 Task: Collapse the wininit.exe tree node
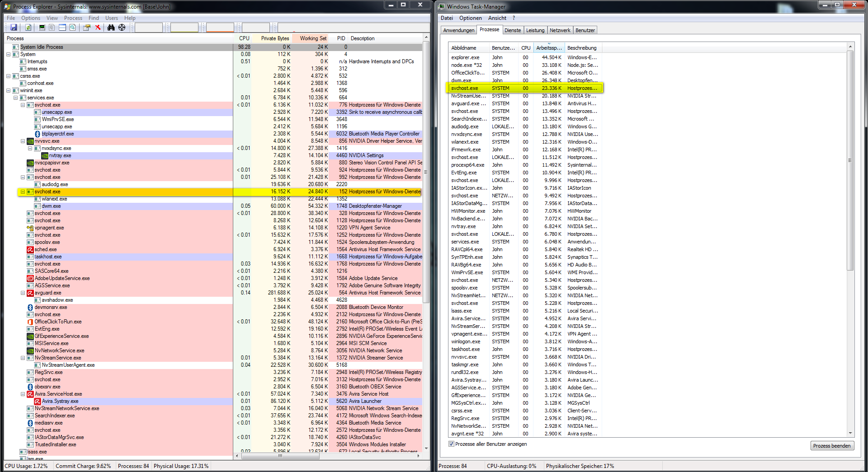pyautogui.click(x=8, y=90)
